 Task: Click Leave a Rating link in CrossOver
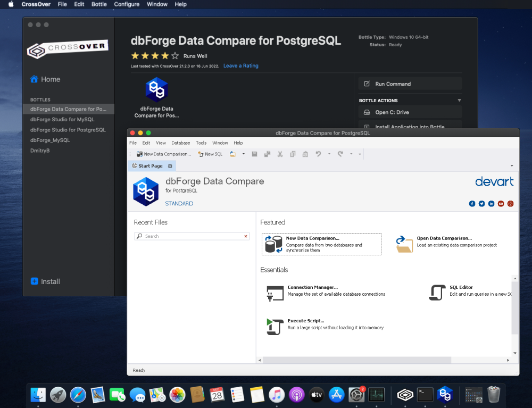point(241,66)
